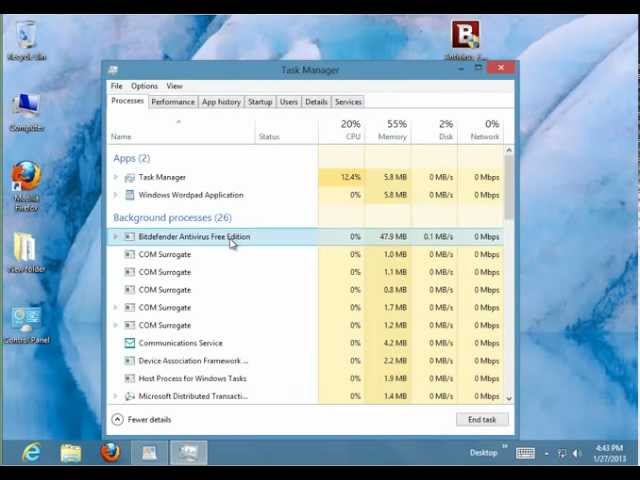Click the volume speaker tray icon
The height and width of the screenshot is (480, 640).
[577, 453]
